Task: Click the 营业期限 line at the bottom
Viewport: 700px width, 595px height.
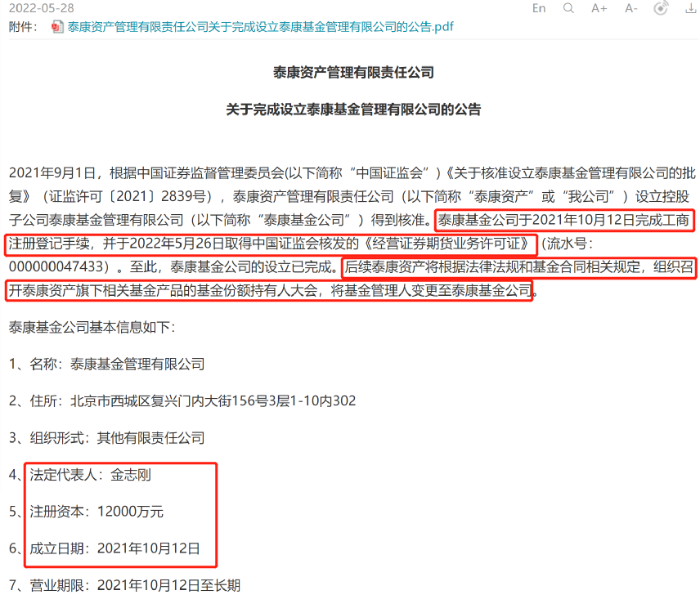Action: pos(124,584)
